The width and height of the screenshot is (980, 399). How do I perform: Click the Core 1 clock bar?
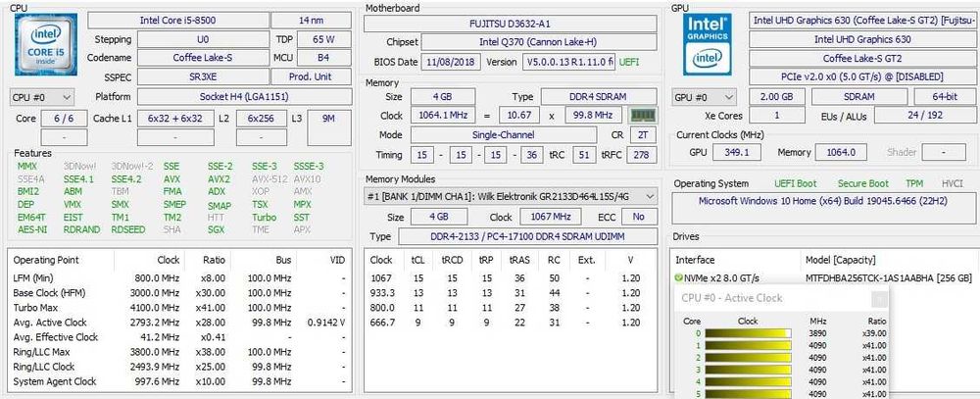click(748, 345)
